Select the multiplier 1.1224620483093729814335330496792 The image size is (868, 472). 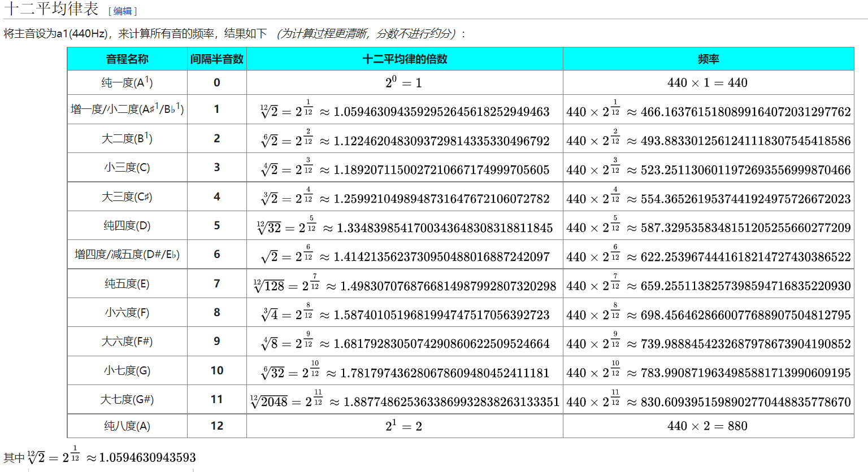pos(441,141)
